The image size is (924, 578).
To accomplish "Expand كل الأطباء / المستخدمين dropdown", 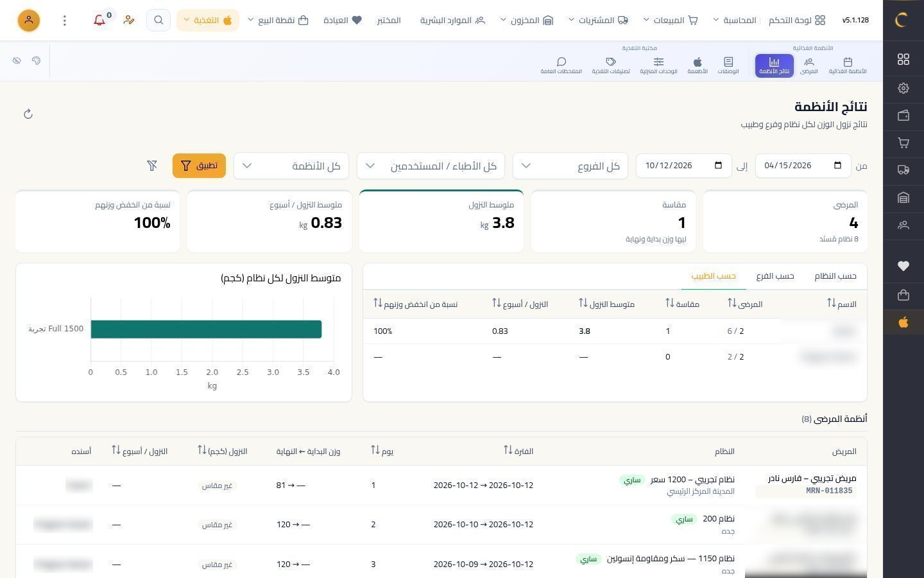I will tap(431, 166).
